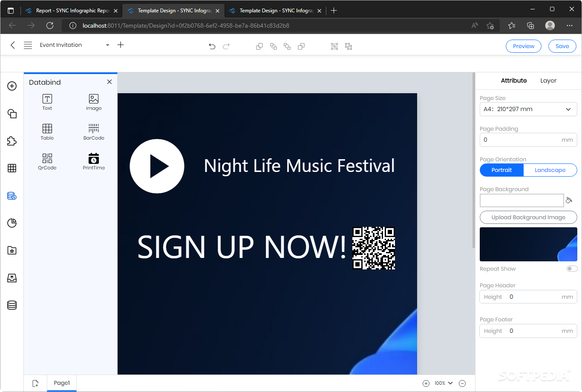This screenshot has height=392, width=582.
Task: Insert a Text databind element
Action: coord(47,102)
